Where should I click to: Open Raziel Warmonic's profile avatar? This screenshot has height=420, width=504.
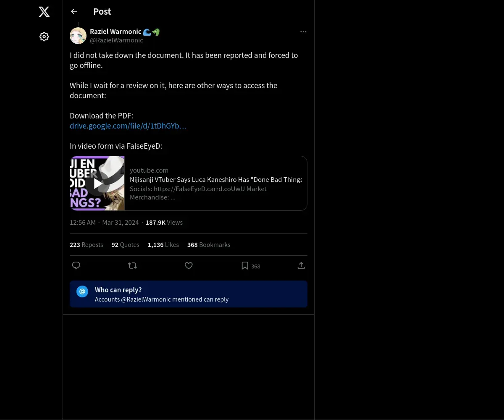[x=78, y=36]
